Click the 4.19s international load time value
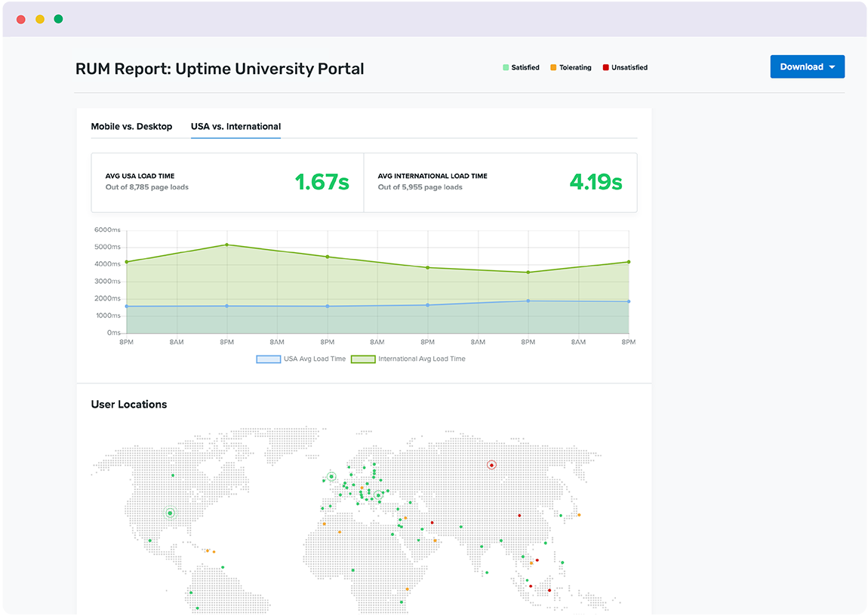 (596, 182)
